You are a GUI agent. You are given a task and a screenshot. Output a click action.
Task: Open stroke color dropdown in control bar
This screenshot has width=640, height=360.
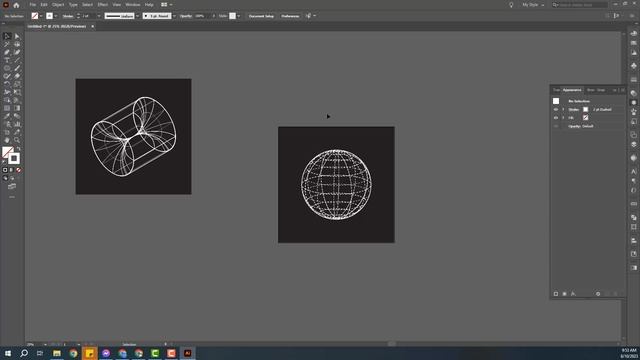pos(56,16)
